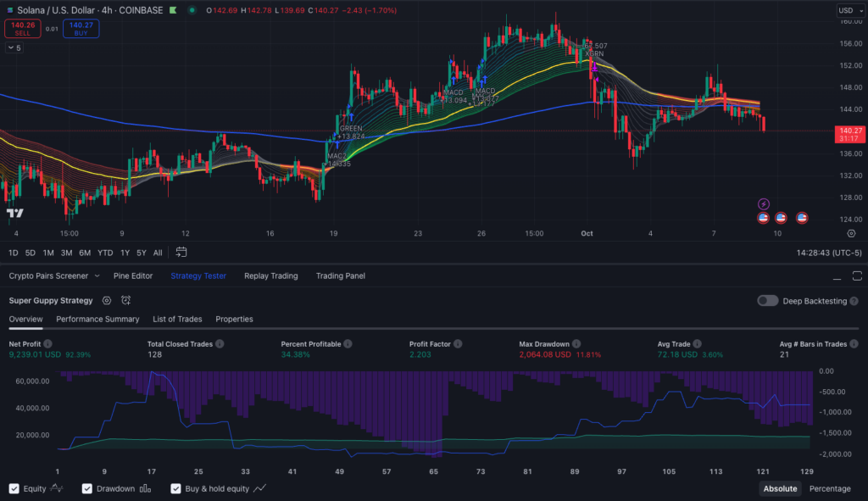This screenshot has width=868, height=501.
Task: Click the TradingView logo on chart
Action: [15, 213]
